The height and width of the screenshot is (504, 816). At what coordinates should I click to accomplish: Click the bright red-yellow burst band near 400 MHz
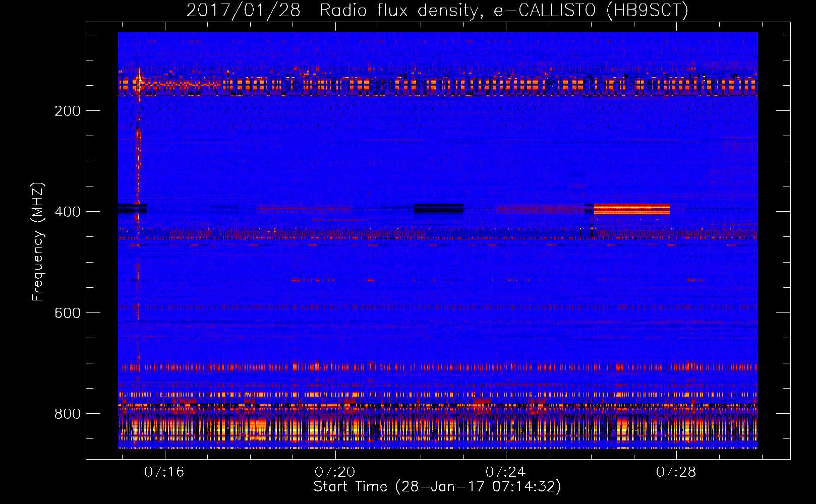[632, 209]
